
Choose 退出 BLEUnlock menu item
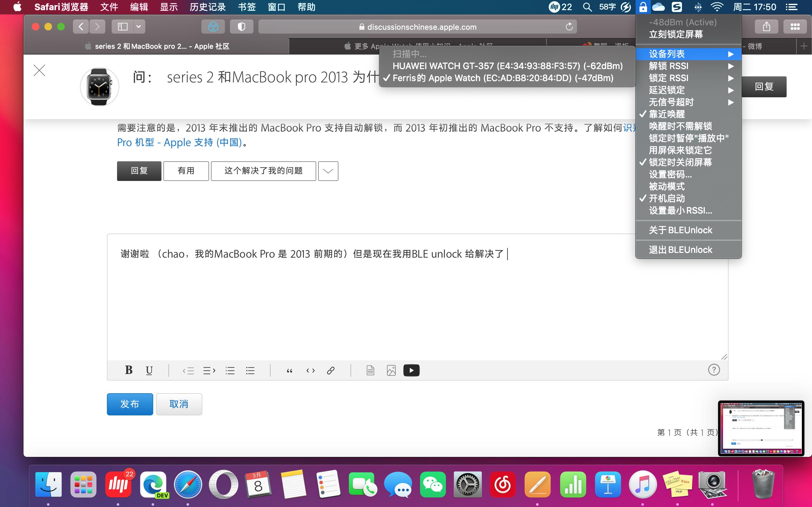tap(680, 250)
